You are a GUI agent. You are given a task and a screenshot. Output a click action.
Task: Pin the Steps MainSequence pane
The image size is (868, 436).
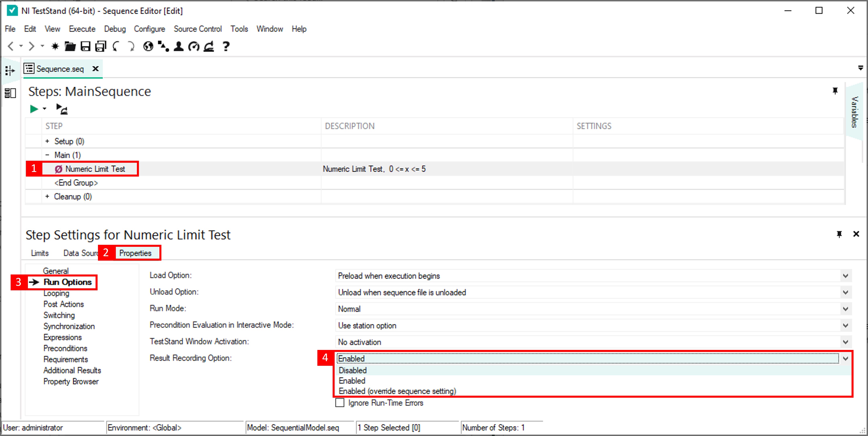pyautogui.click(x=835, y=91)
